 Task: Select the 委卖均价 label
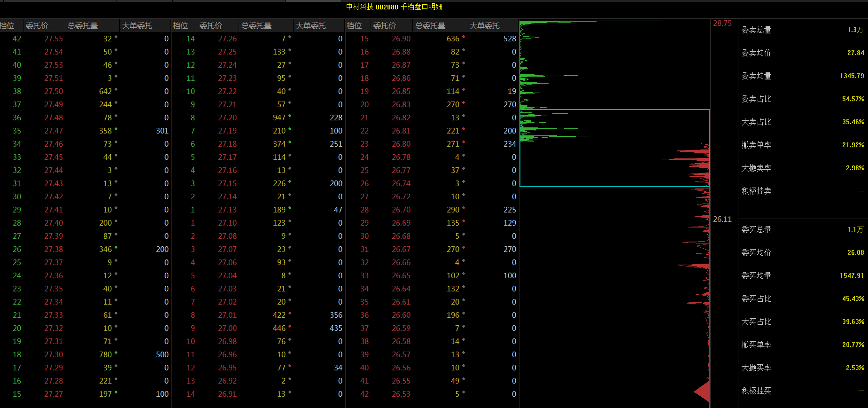pyautogui.click(x=756, y=53)
